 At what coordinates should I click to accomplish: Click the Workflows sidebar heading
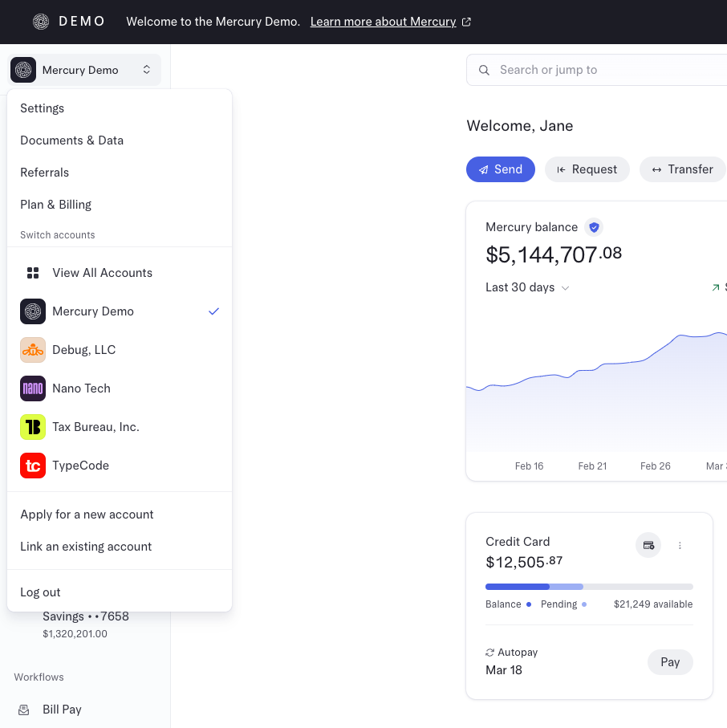[x=39, y=677]
